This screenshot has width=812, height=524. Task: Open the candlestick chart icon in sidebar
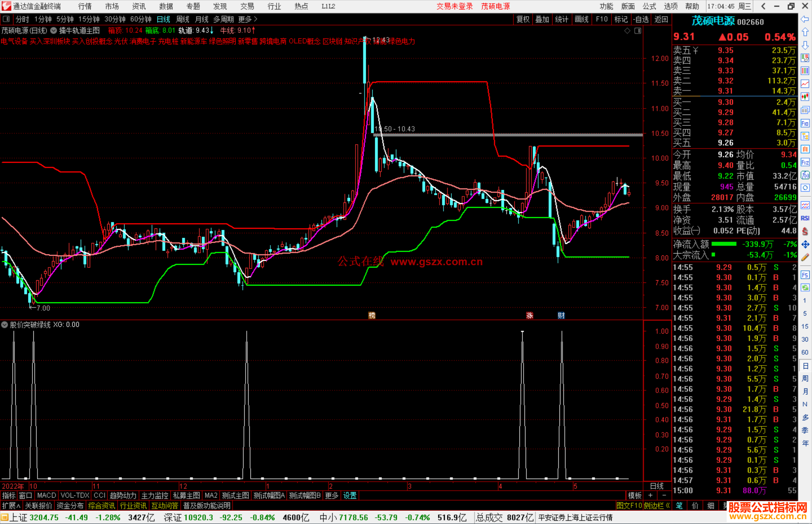[x=805, y=97]
